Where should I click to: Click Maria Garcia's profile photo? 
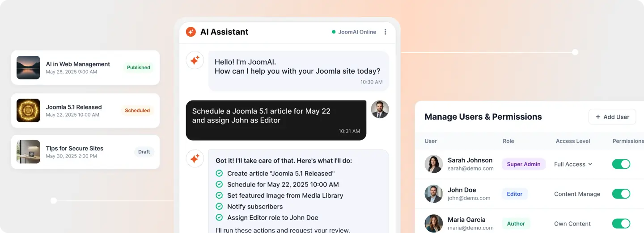(433, 224)
